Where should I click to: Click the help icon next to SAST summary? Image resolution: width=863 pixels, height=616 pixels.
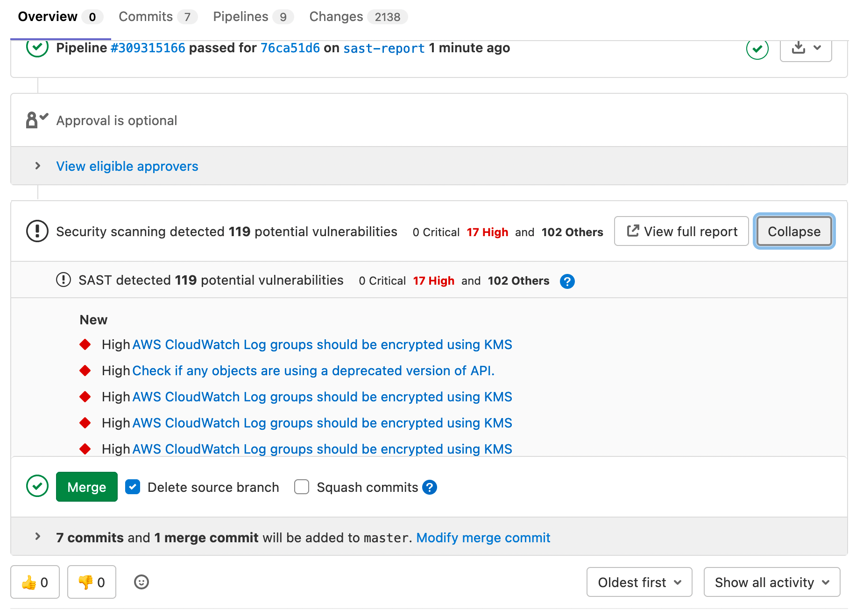click(x=567, y=282)
